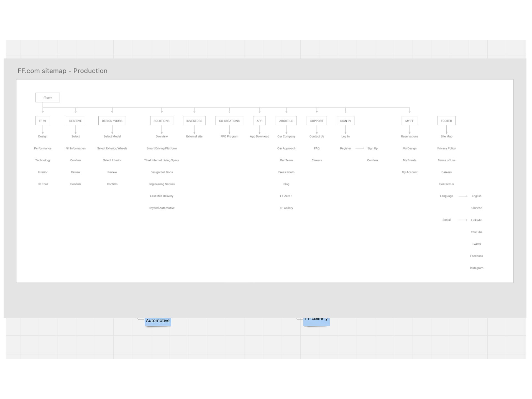Click the 'Design Solutions' label

pyautogui.click(x=162, y=172)
